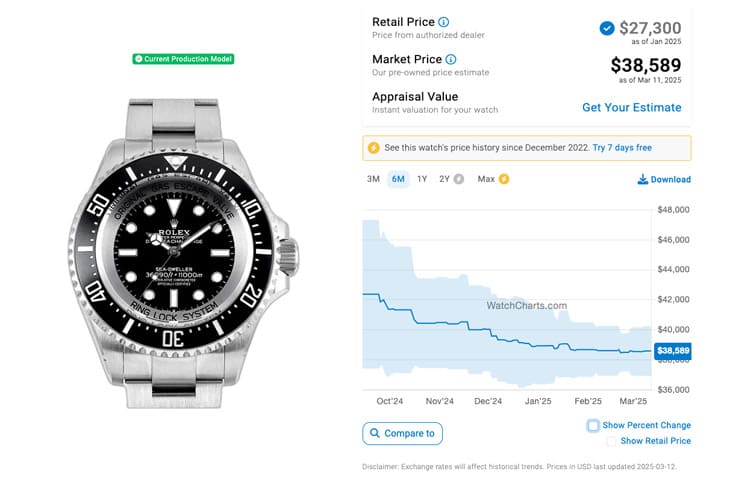The image size is (730, 483).
Task: Open the Try 7 days free link
Action: click(622, 148)
